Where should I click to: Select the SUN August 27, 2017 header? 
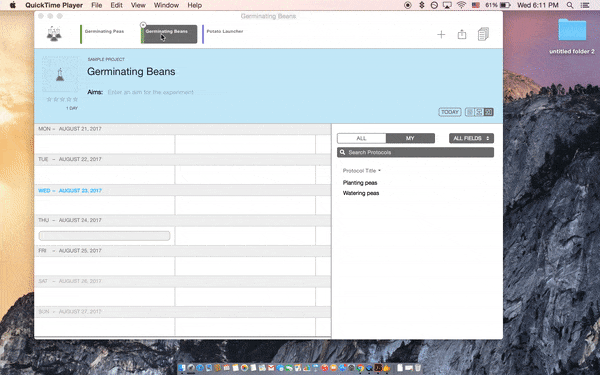pyautogui.click(x=183, y=311)
